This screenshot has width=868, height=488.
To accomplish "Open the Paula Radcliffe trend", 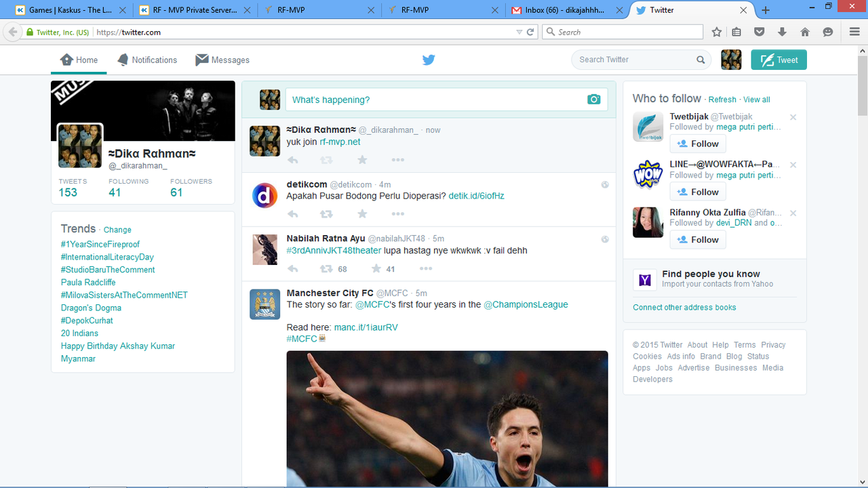I will [x=88, y=282].
